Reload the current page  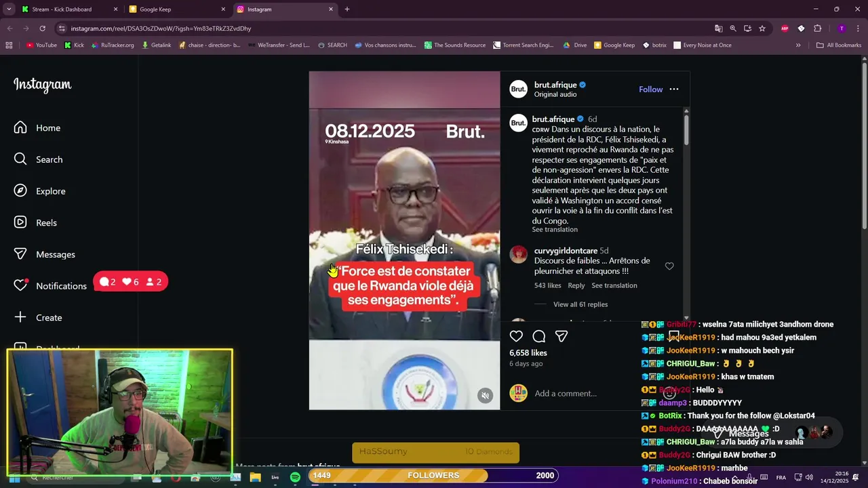42,28
